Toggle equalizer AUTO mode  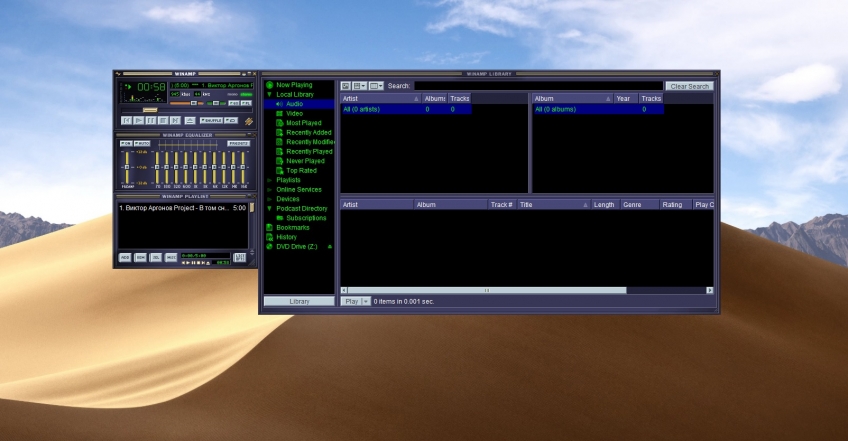(x=142, y=143)
